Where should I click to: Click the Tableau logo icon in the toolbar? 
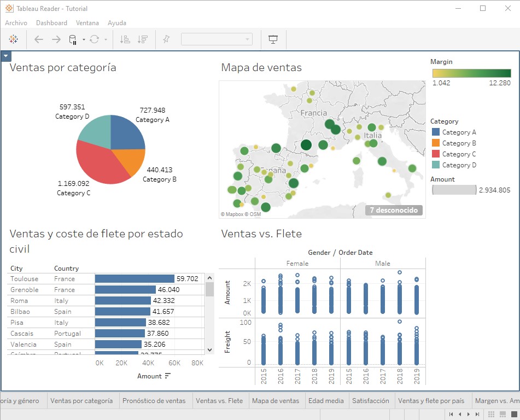[13, 39]
